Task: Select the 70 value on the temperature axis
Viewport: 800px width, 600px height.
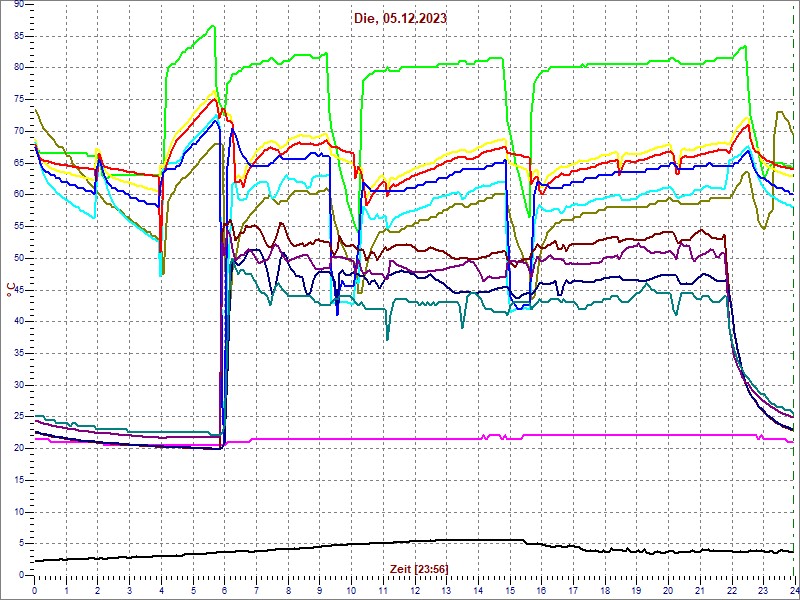Action: [x=18, y=131]
